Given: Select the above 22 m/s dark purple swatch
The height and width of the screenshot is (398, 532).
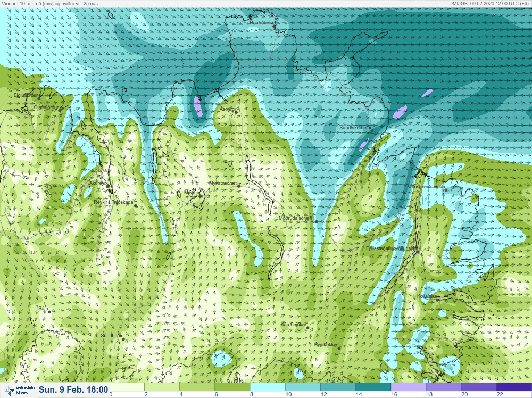Looking at the screenshot, I should (x=514, y=387).
